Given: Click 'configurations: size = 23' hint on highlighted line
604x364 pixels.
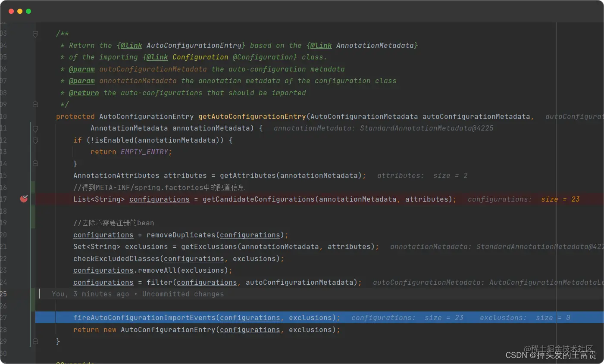Looking at the screenshot, I should click(x=407, y=318).
